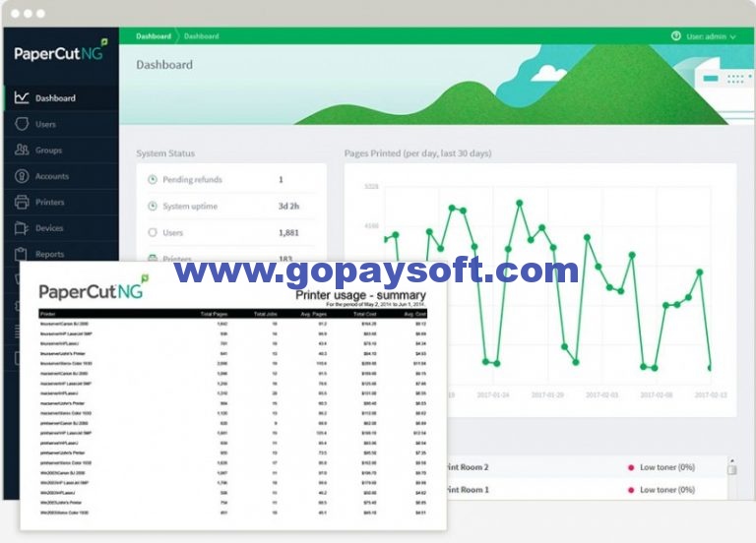Open the Accounts sidebar menu item
Image resolution: width=756 pixels, height=543 pixels.
[61, 176]
